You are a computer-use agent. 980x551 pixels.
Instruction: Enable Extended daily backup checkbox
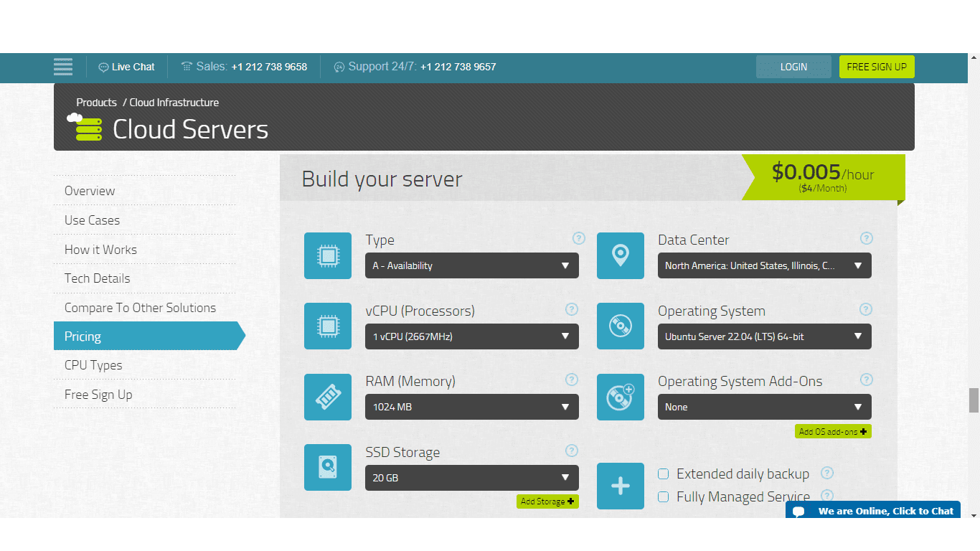[664, 474]
